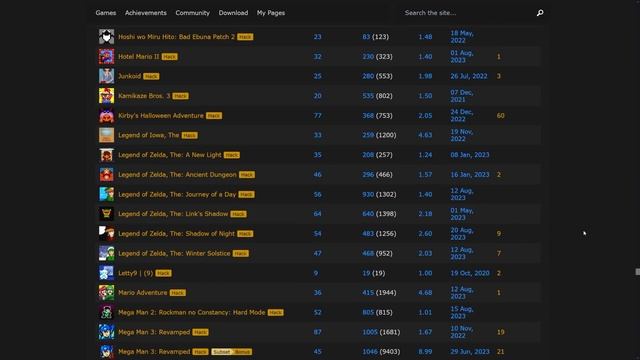Click the Hack tag next to Mario Adventure

coord(178,293)
